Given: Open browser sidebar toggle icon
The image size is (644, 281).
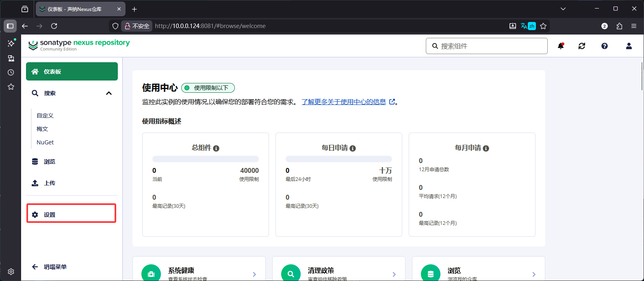Looking at the screenshot, I should [10, 26].
